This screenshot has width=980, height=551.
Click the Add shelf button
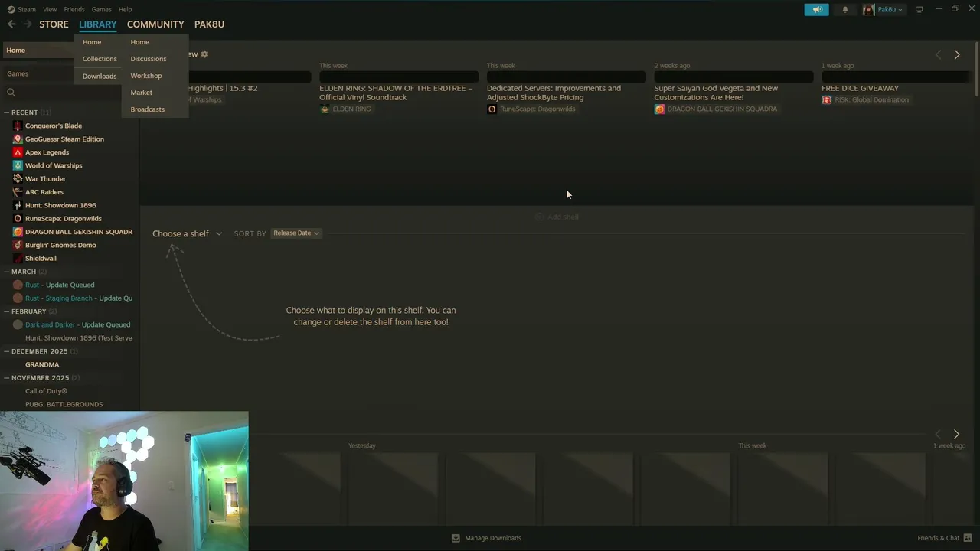(557, 217)
